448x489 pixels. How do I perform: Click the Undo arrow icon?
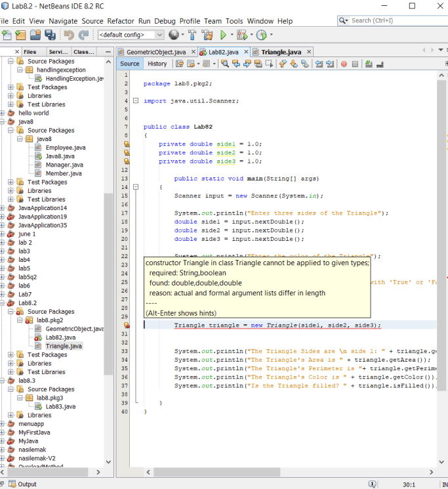point(69,35)
